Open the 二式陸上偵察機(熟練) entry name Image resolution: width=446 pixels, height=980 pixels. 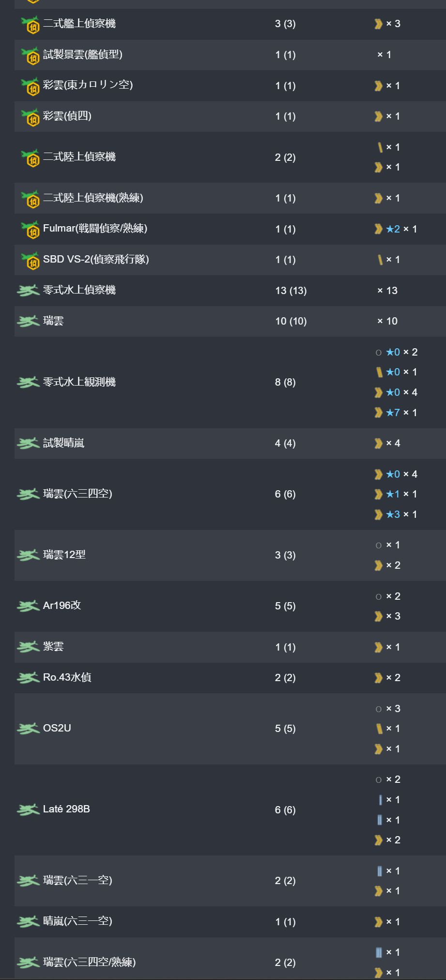coord(93,198)
